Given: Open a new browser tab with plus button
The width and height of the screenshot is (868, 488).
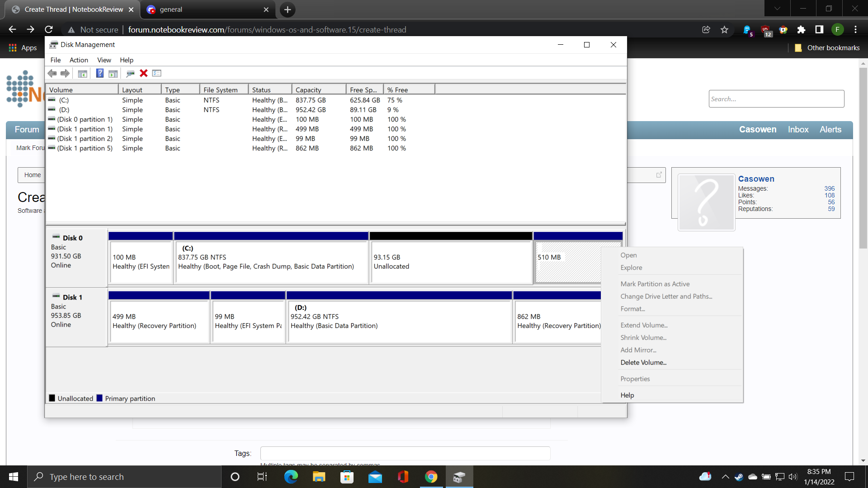Looking at the screenshot, I should pos(288,9).
